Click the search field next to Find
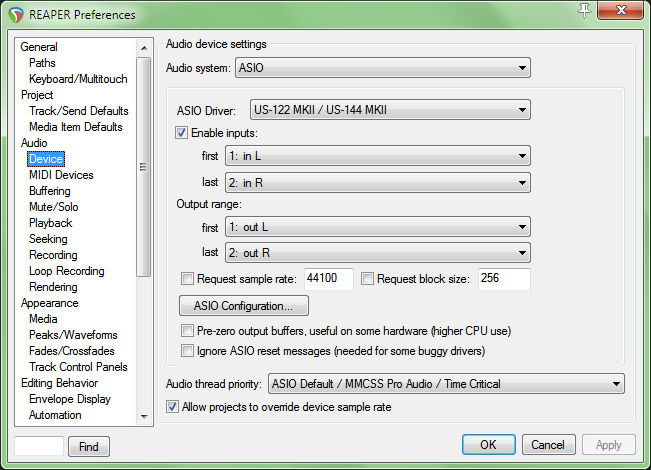Image resolution: width=651 pixels, height=470 pixels. pyautogui.click(x=39, y=446)
